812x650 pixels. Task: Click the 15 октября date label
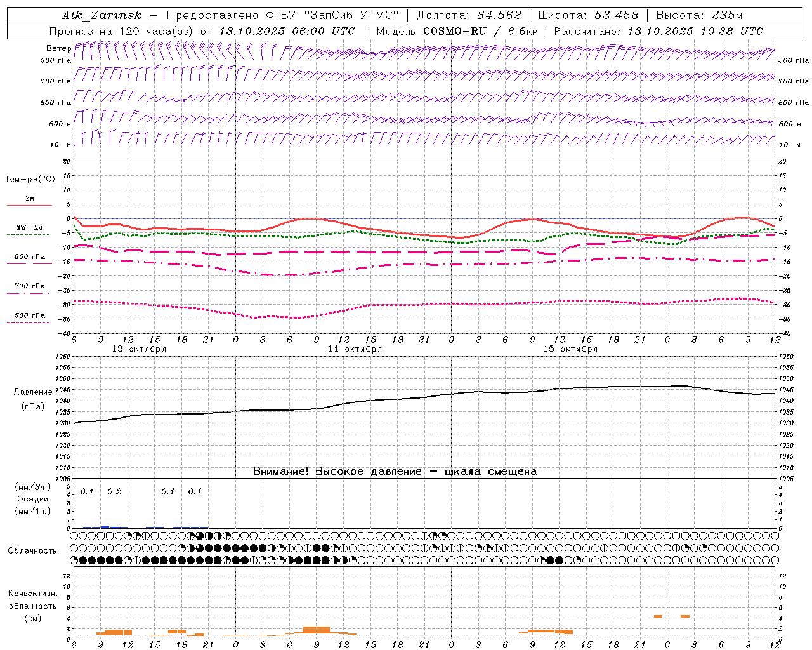[x=570, y=349]
